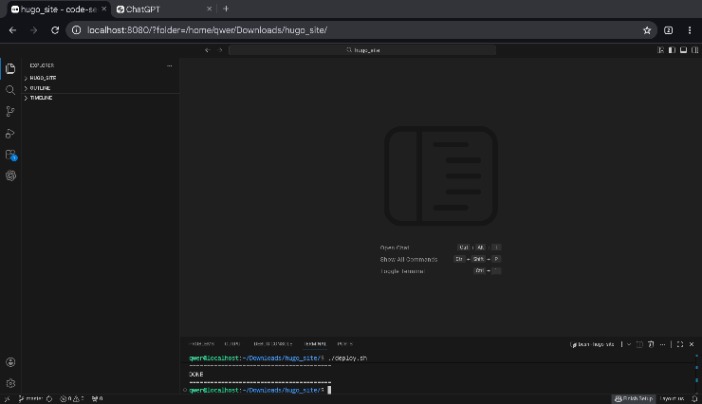Open the Extensions view with badge
Image resolution: width=702 pixels, height=404 pixels.
(10, 155)
